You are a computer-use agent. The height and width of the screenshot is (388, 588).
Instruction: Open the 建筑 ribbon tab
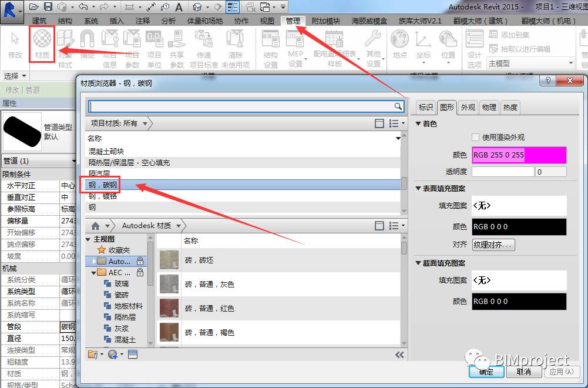coord(39,21)
